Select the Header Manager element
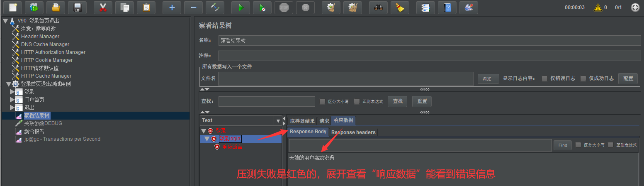The width and height of the screenshot is (644, 186). (40, 37)
